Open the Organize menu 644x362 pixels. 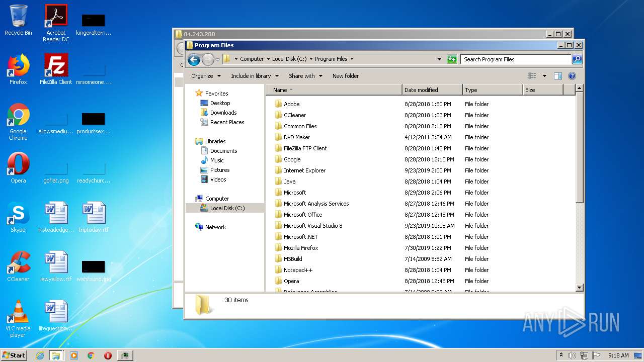(206, 76)
